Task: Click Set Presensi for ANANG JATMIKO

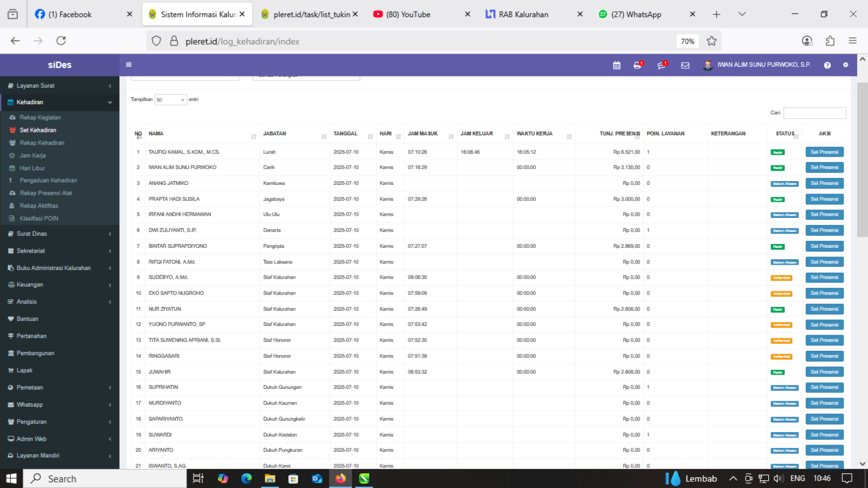Action: 824,183
